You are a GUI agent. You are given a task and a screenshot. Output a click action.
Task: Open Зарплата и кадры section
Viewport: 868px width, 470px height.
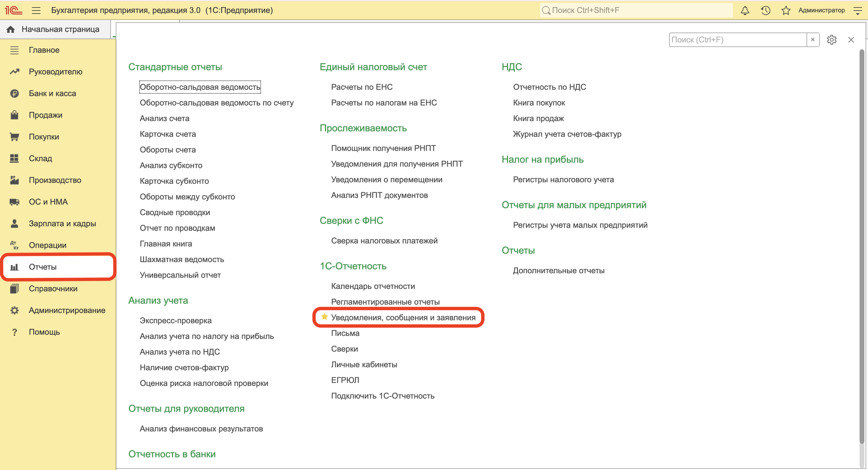pos(62,223)
